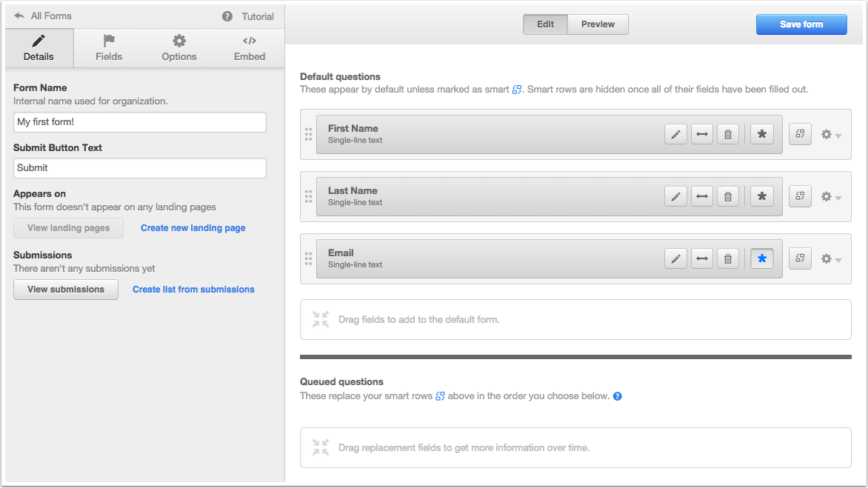Click the trash icon on First Name field
Screen dimensions: 868x488
point(728,134)
